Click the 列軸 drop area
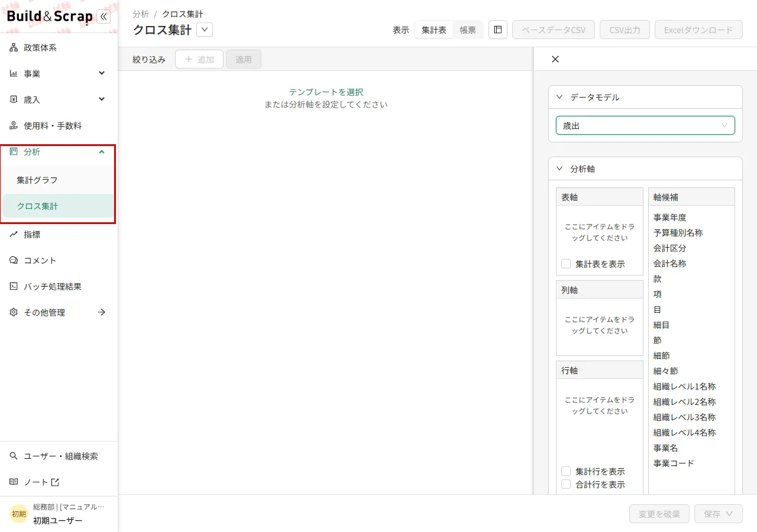The height and width of the screenshot is (532, 757). tap(600, 326)
